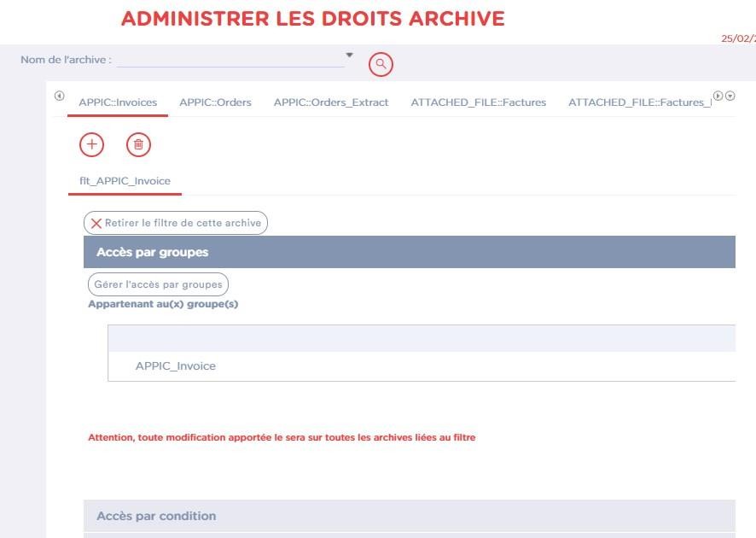Switch to the APPIC::Orders tab
The width and height of the screenshot is (756, 538).
click(x=215, y=102)
